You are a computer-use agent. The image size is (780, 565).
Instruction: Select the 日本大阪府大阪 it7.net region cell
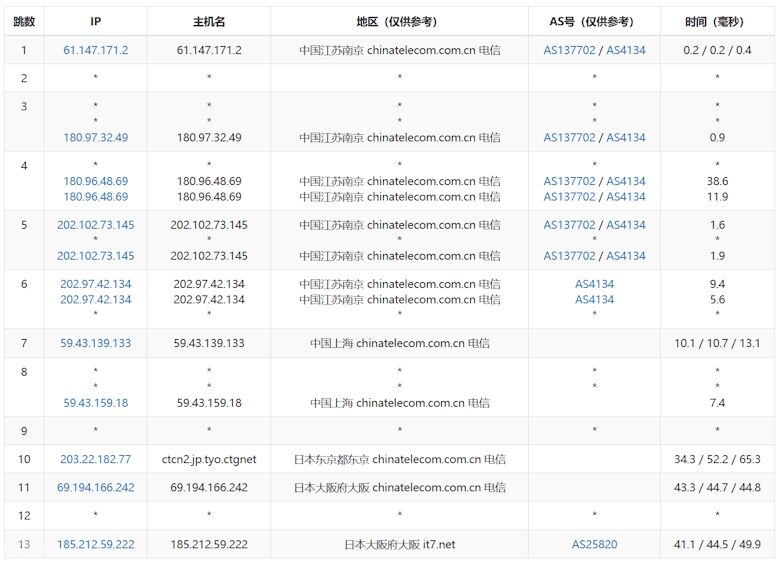(399, 545)
